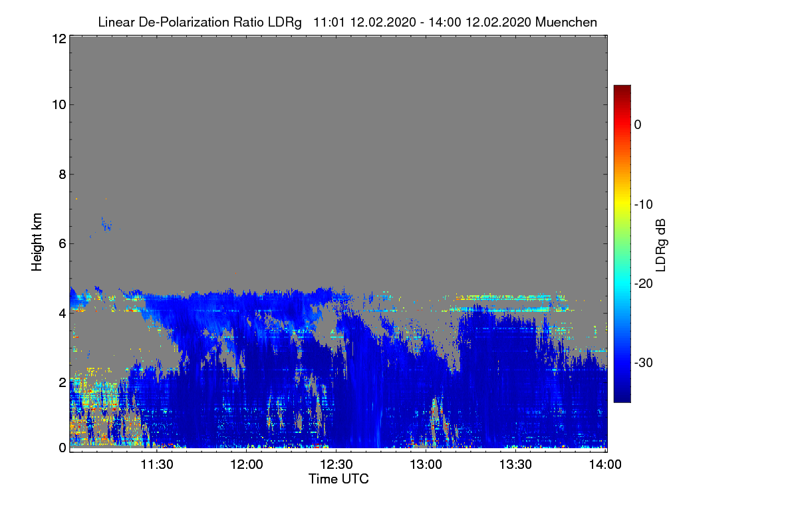Click the '13:30' time tick label
798x532 pixels.
pos(515,465)
